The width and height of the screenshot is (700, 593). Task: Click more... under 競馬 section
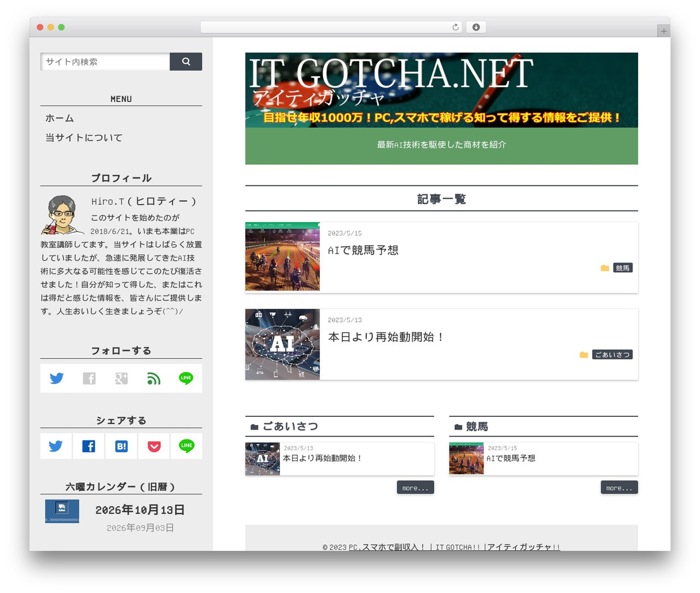[x=620, y=487]
